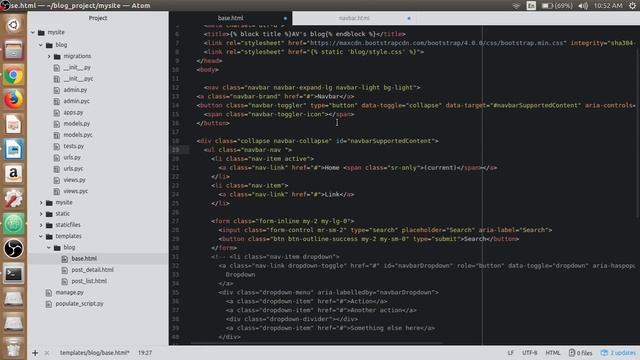This screenshot has height=360, width=640.
Task: Open Firefox from the dock
Action: 13,100
